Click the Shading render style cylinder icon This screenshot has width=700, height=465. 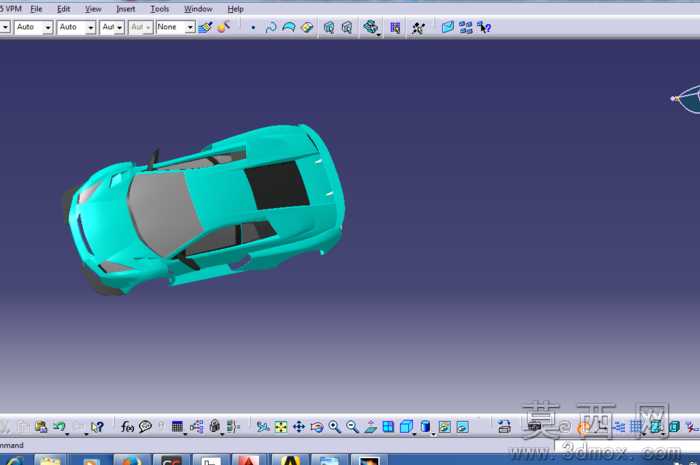click(425, 427)
